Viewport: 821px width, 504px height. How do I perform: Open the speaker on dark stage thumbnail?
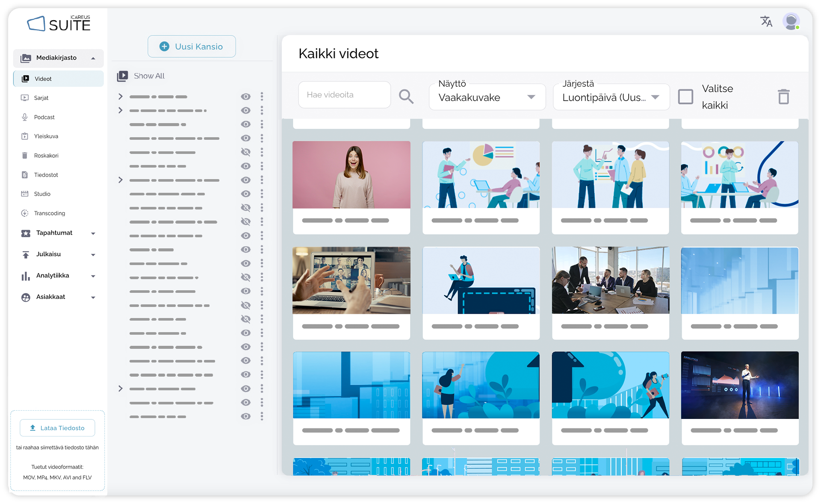click(x=740, y=385)
